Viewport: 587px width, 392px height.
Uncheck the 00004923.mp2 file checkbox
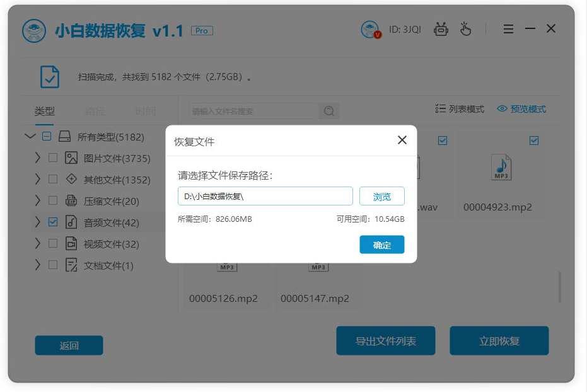click(534, 141)
